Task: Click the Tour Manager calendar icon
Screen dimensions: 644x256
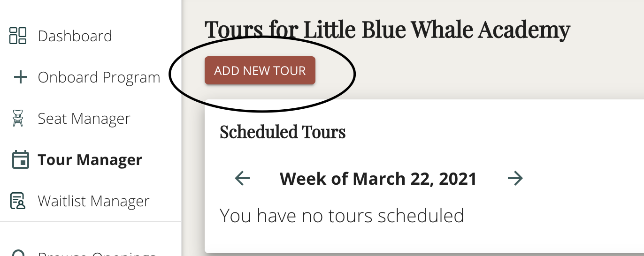Action: click(19, 159)
